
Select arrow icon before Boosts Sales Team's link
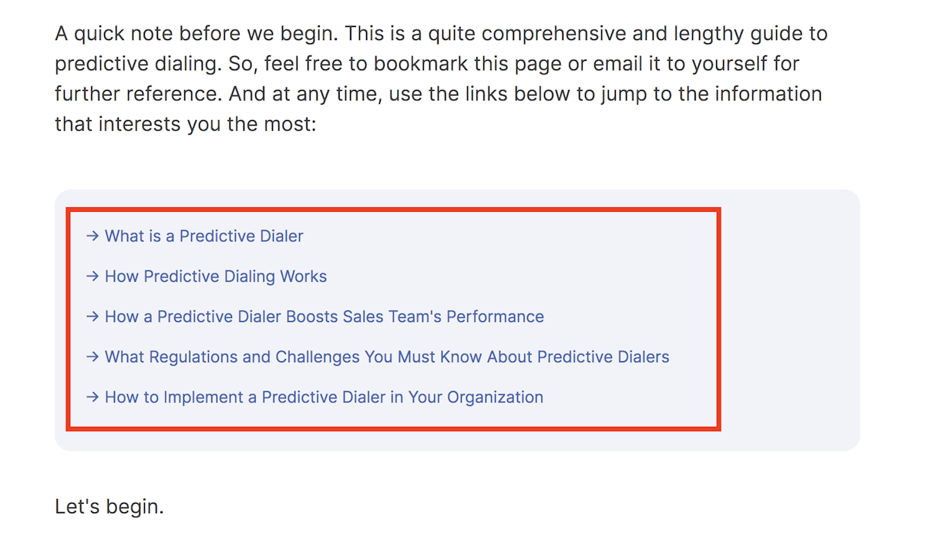(92, 317)
